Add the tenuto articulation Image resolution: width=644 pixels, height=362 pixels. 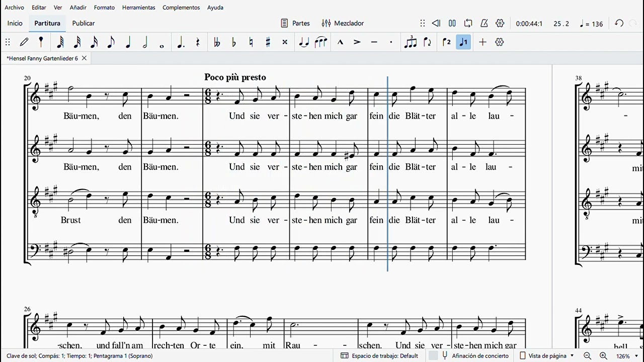(374, 42)
